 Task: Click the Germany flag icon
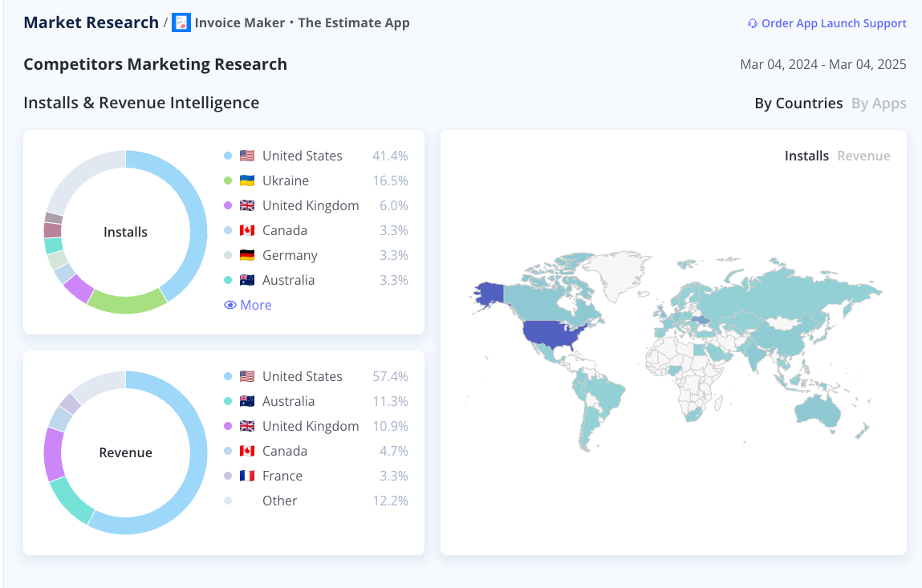coord(247,255)
